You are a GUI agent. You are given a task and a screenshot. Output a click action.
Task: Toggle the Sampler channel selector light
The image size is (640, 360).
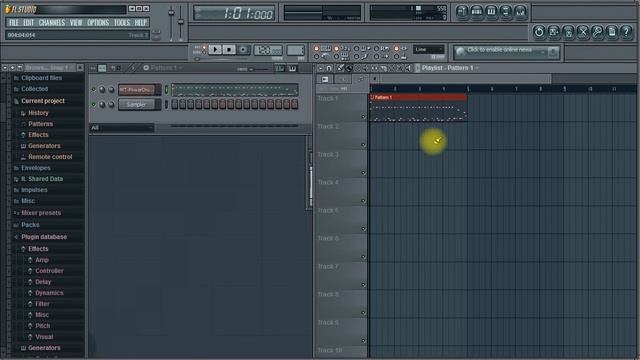[166, 104]
